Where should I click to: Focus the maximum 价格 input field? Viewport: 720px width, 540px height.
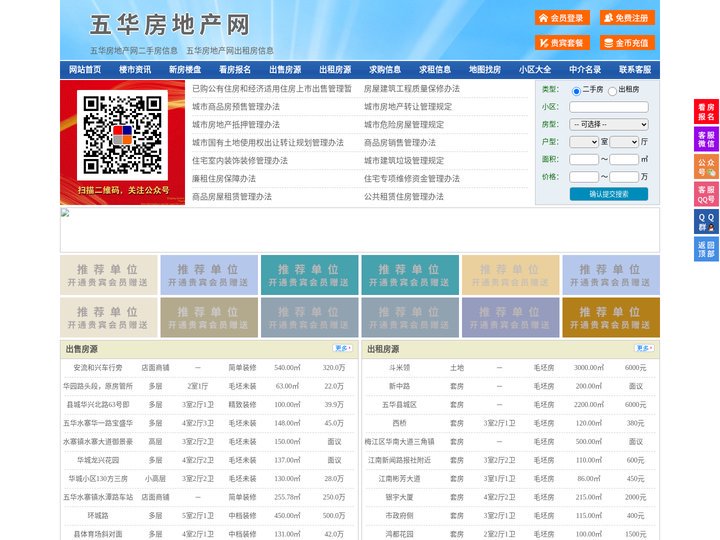[x=624, y=177]
